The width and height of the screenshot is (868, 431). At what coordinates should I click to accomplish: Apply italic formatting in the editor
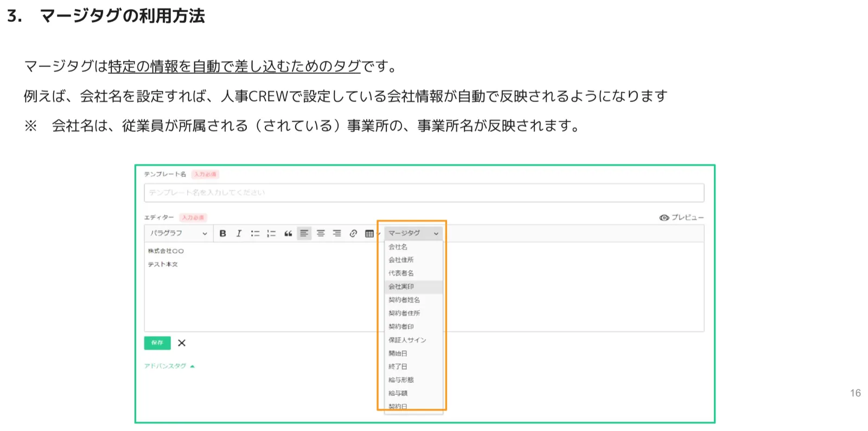(239, 233)
